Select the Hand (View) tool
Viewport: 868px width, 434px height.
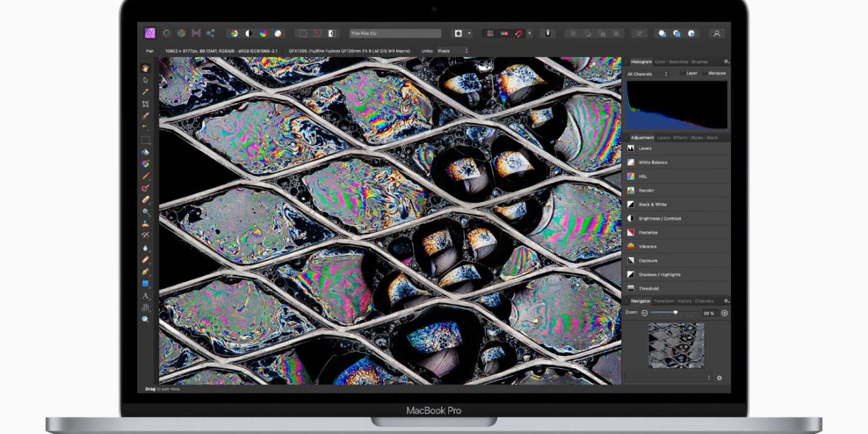click(145, 68)
